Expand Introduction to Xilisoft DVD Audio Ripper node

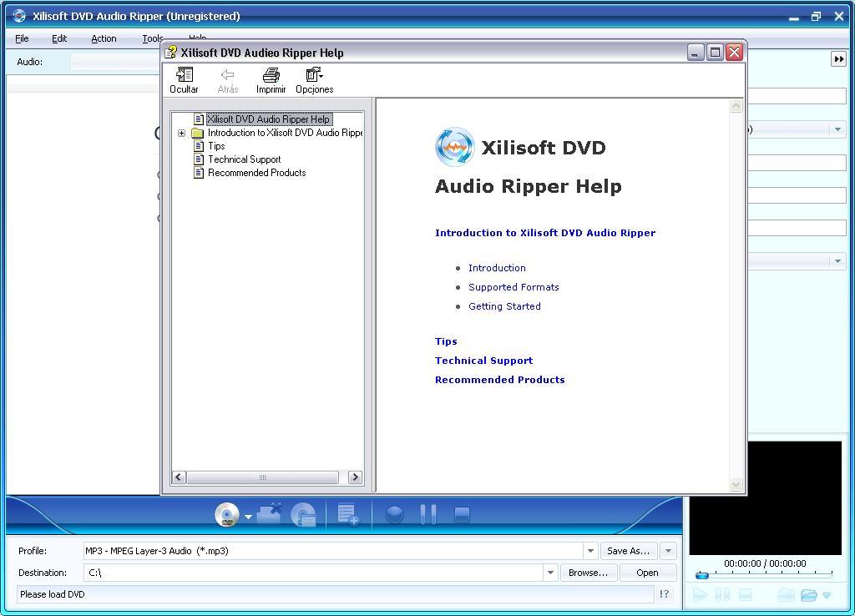(x=182, y=133)
